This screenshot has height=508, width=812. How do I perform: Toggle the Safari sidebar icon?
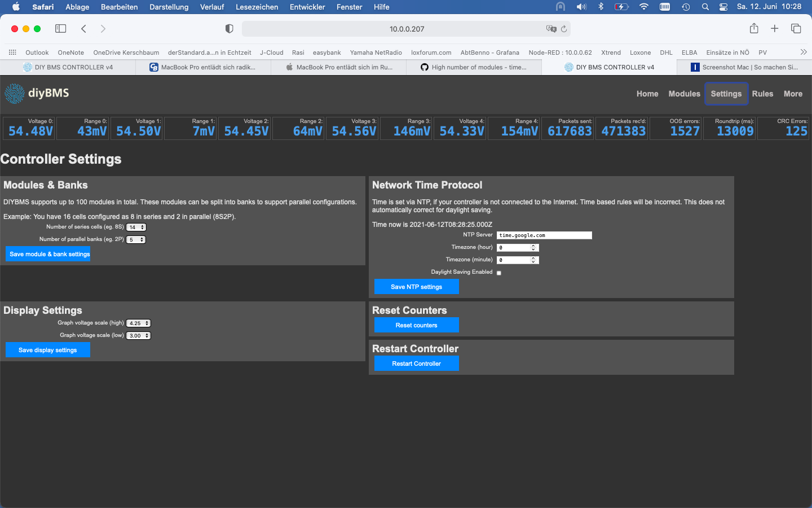click(60, 29)
